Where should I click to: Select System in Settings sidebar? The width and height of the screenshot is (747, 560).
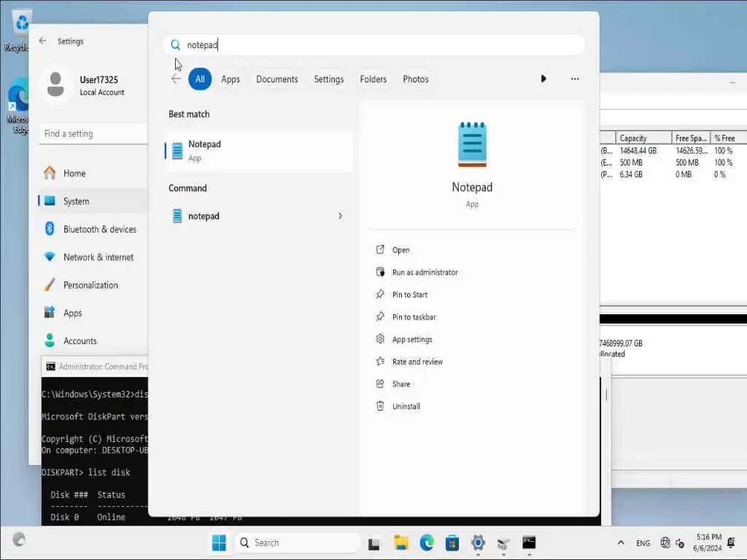pos(93,201)
